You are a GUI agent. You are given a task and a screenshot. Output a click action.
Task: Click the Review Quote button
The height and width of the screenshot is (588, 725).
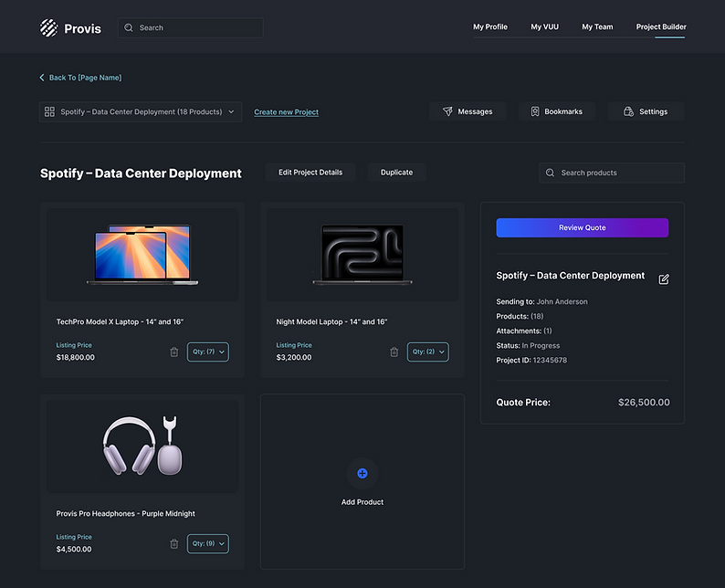point(583,228)
